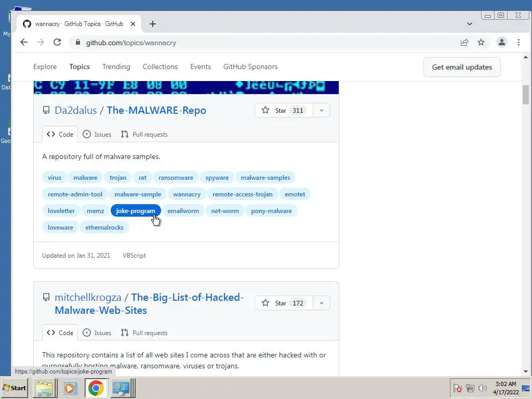532x399 pixels.
Task: Close the wannacry GitHub Topics tab
Action: pos(133,24)
